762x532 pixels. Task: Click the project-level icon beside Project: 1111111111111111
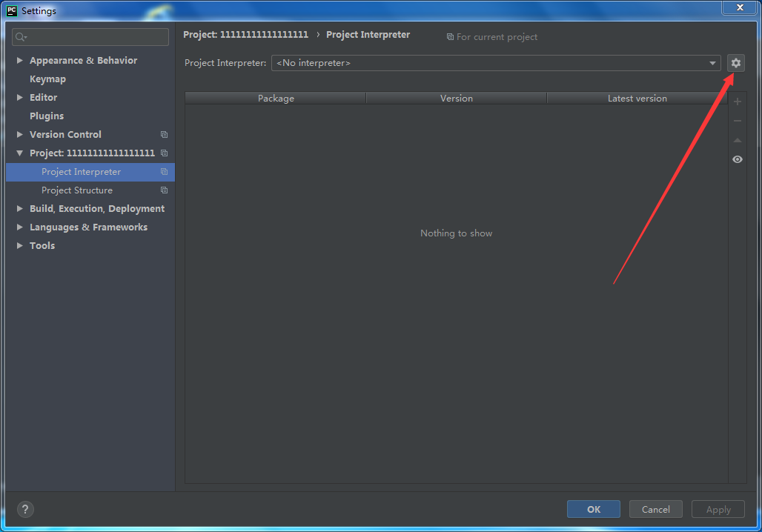point(165,153)
